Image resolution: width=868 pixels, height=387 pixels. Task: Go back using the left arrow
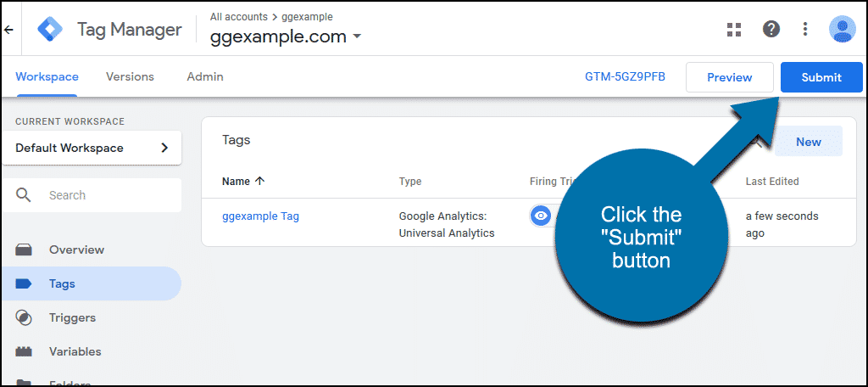pos(8,30)
